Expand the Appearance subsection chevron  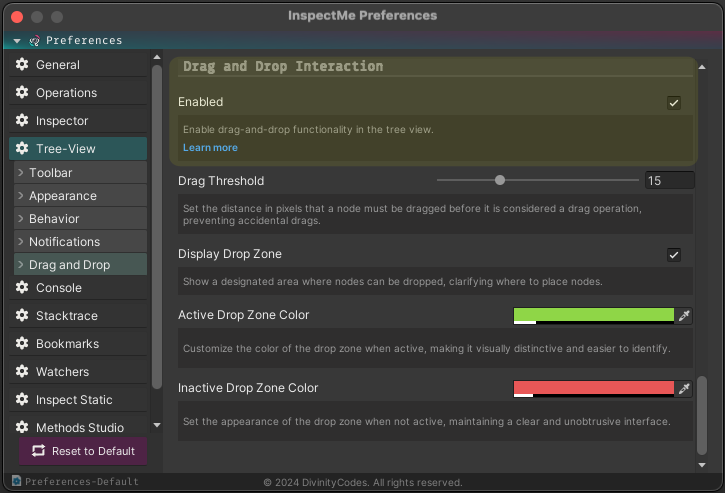coord(20,196)
